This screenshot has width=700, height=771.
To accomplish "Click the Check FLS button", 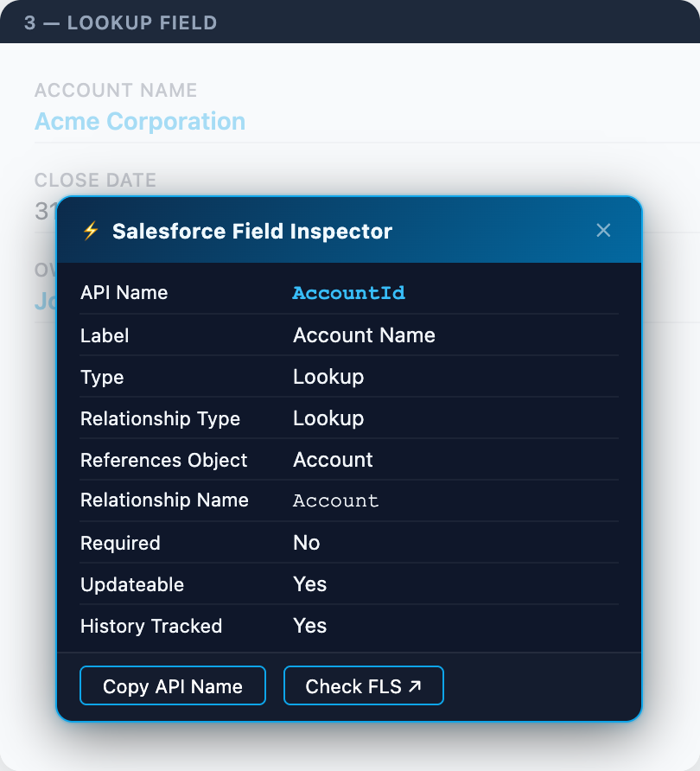I will click(x=363, y=685).
